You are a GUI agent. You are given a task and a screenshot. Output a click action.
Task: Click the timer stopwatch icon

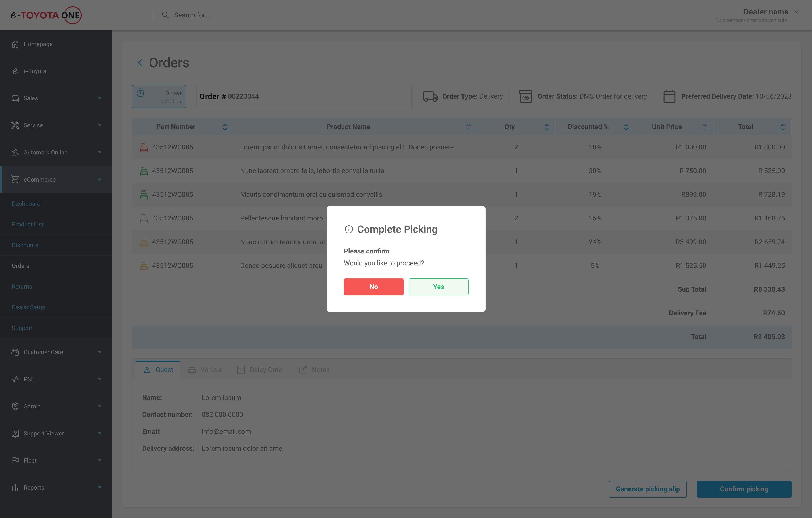tap(141, 94)
